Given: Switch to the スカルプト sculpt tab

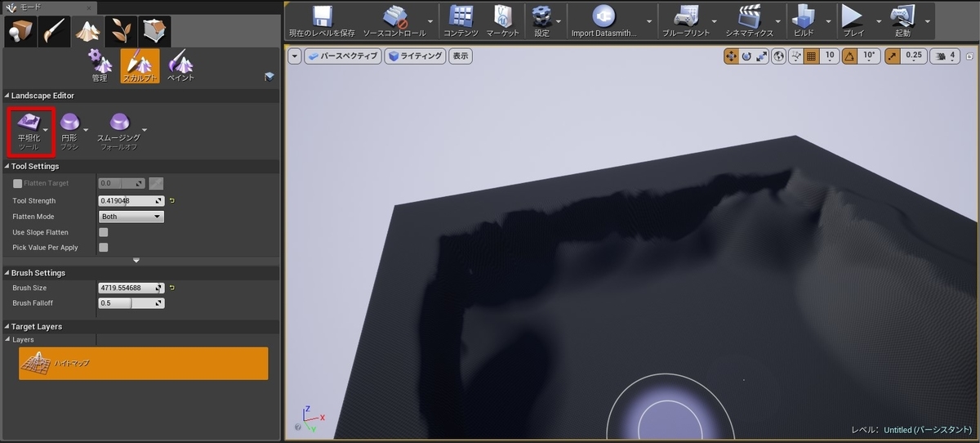Looking at the screenshot, I should click(140, 66).
